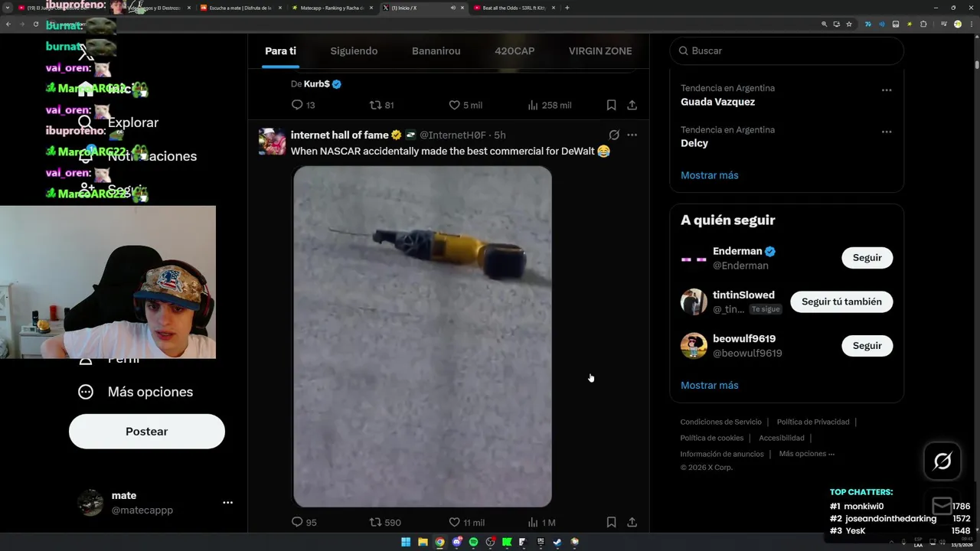Screen dimensions: 980x551
Task: Click the Postear button
Action: (147, 432)
